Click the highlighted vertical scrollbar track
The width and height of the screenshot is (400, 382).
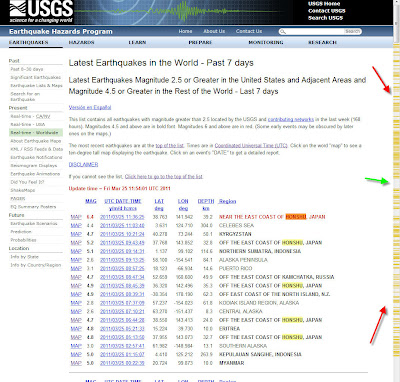(396, 213)
